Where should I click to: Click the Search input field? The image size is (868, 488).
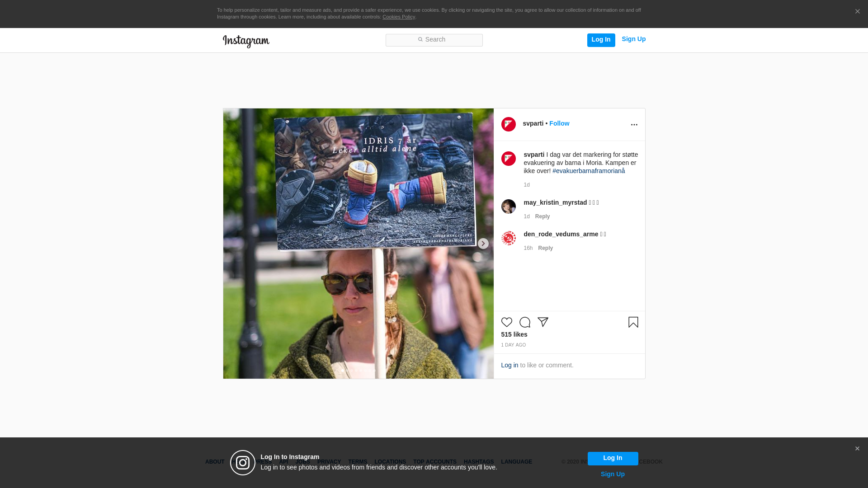[434, 40]
